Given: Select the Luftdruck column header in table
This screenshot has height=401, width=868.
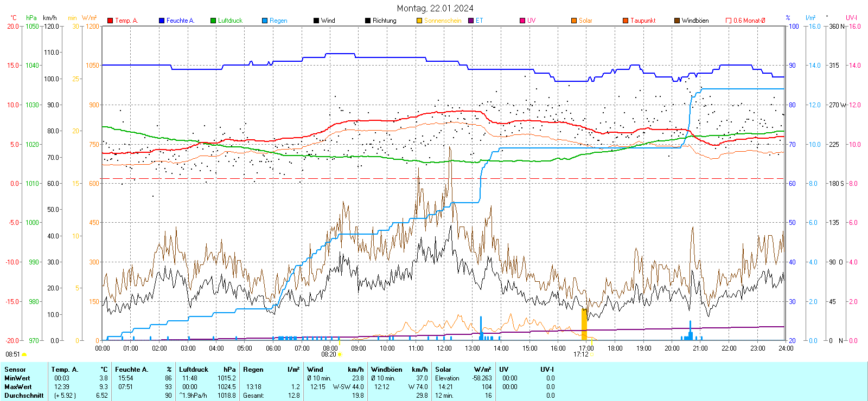Looking at the screenshot, I should [x=194, y=370].
